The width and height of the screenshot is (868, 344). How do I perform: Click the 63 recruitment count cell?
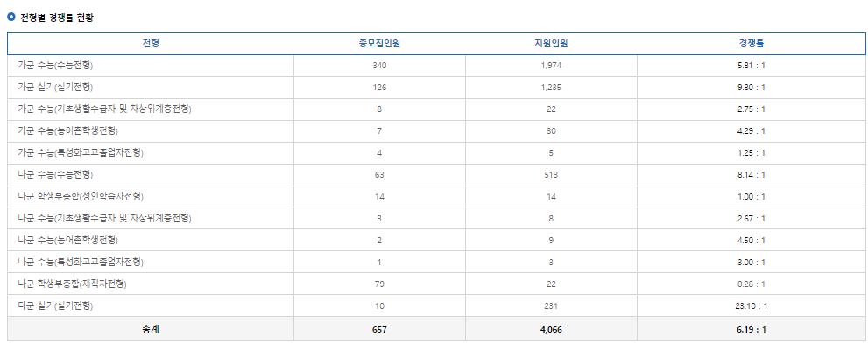pyautogui.click(x=379, y=175)
